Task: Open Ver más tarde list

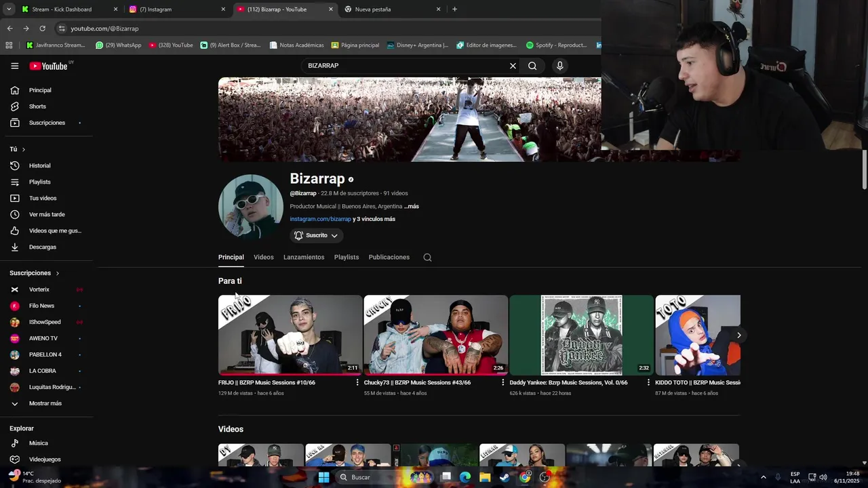Action: point(46,214)
